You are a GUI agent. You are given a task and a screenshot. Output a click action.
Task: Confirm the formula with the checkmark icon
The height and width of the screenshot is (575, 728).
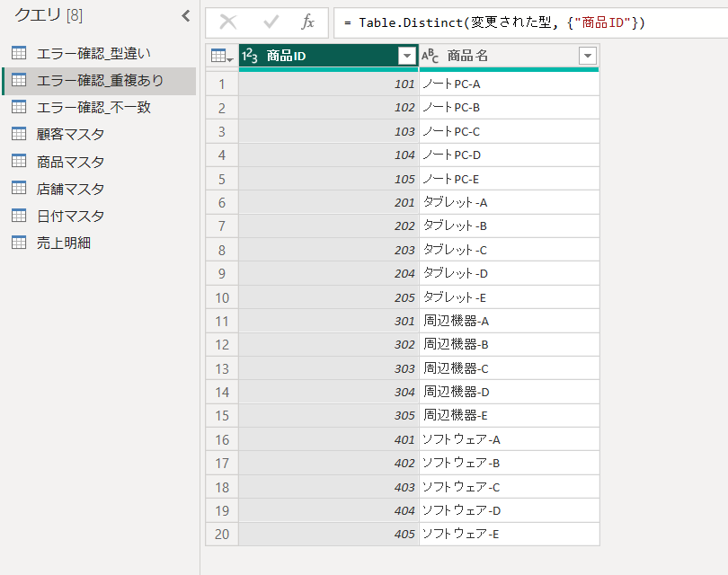[x=271, y=22]
